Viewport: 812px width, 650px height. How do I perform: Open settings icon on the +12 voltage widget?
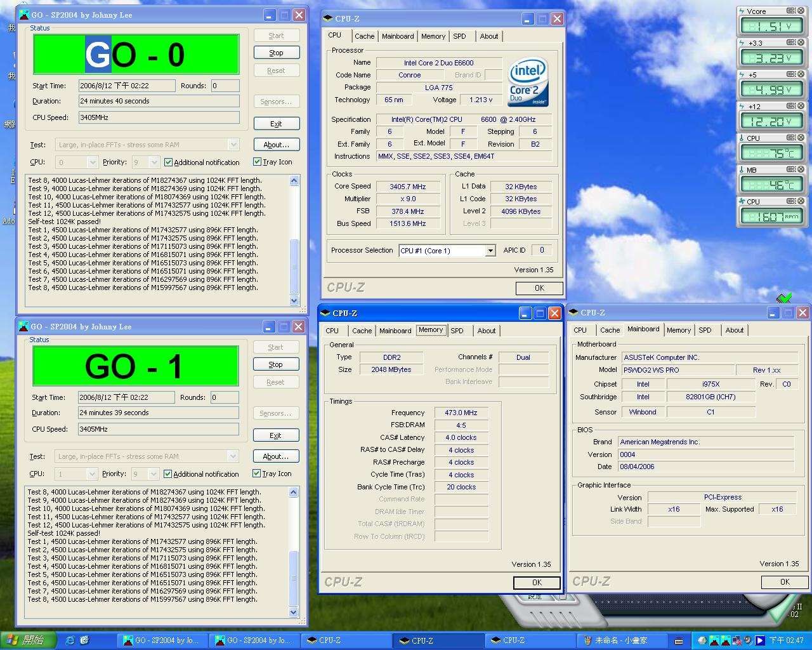[791, 106]
